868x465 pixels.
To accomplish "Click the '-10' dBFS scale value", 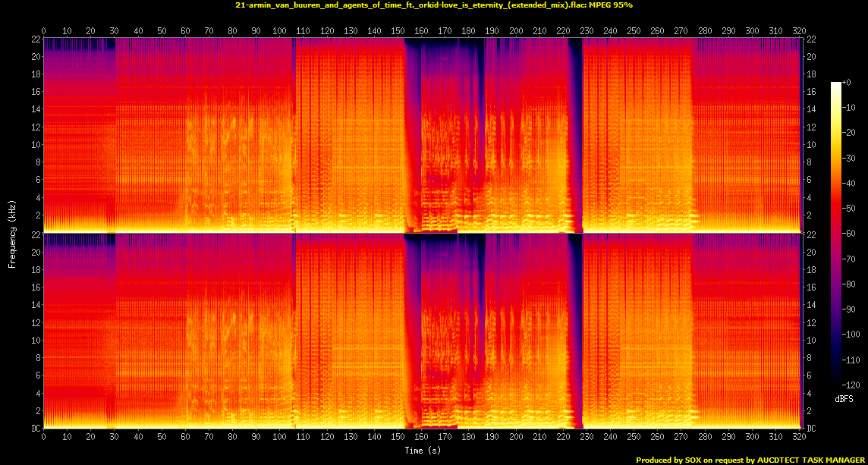I will (848, 108).
